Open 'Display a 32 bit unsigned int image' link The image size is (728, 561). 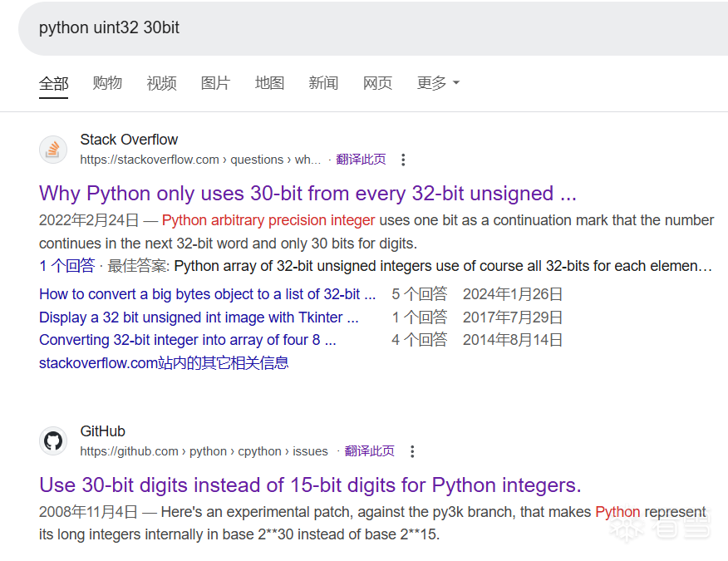point(199,317)
